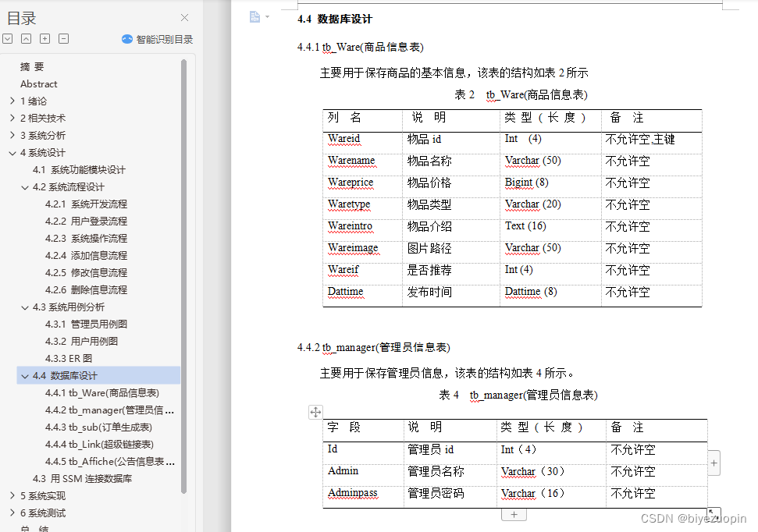Screen dimensions: 758x532
Task: Expand the 2 相关技术 outline chapter
Action: pos(12,118)
